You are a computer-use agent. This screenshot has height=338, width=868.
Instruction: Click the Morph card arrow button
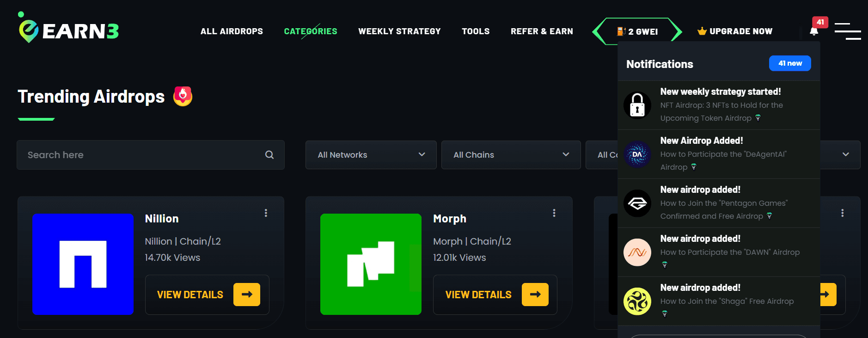click(535, 295)
